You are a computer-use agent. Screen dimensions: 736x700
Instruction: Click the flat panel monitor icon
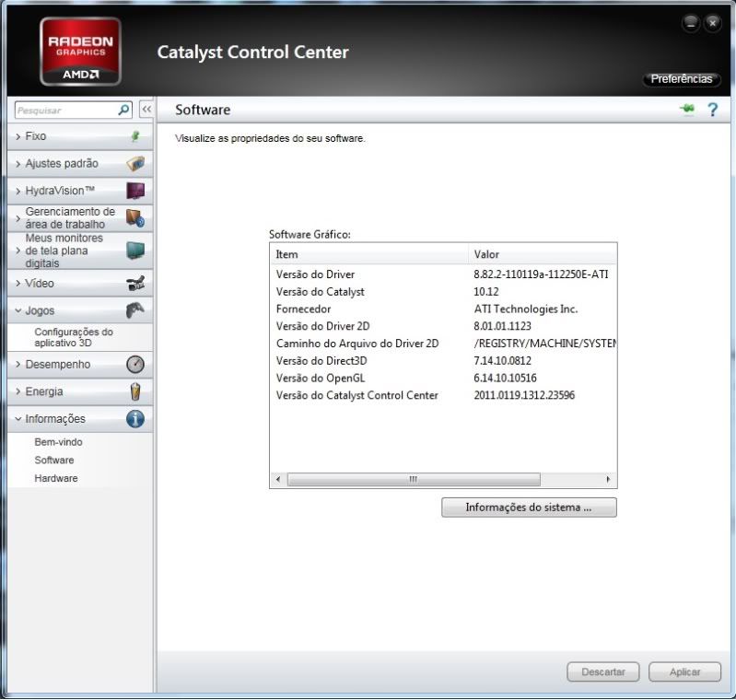coord(135,251)
